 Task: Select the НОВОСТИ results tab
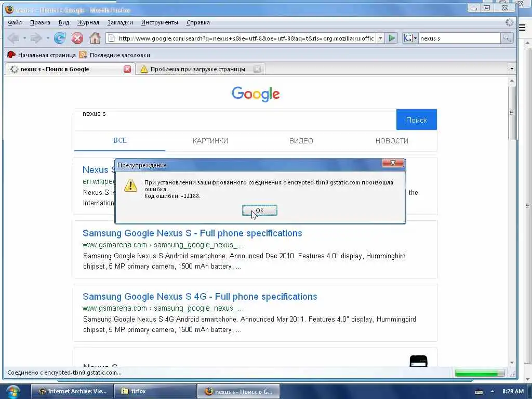pos(392,141)
